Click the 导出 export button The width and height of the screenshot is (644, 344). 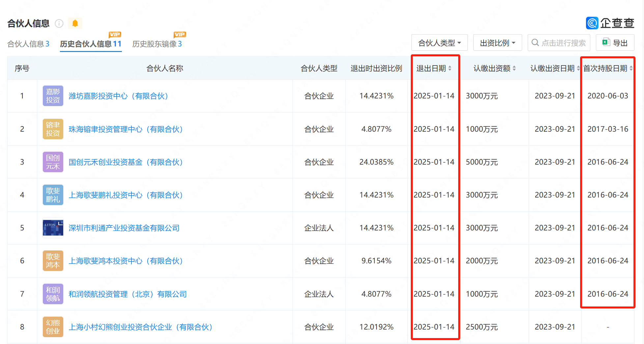[615, 42]
